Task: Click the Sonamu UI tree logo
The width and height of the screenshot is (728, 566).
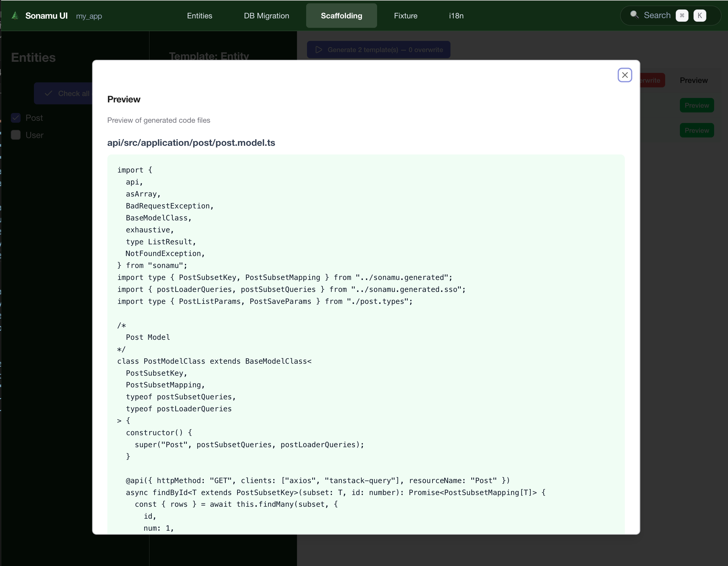Action: pyautogui.click(x=15, y=16)
